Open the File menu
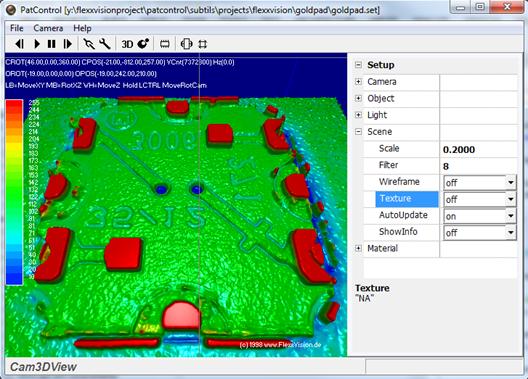The width and height of the screenshot is (528, 379). pos(16,28)
